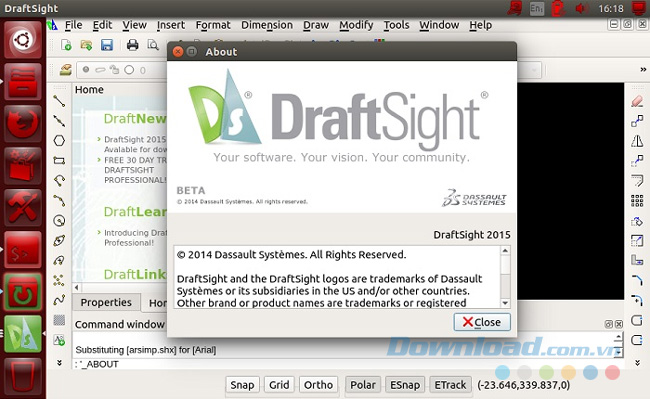650x399 pixels.
Task: Select the Polygon draw tool
Action: click(x=59, y=140)
